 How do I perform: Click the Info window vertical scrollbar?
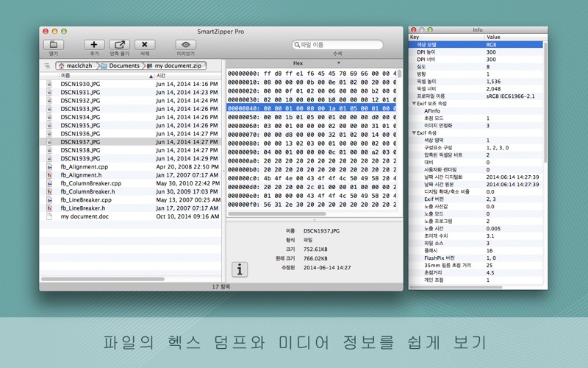(545, 102)
